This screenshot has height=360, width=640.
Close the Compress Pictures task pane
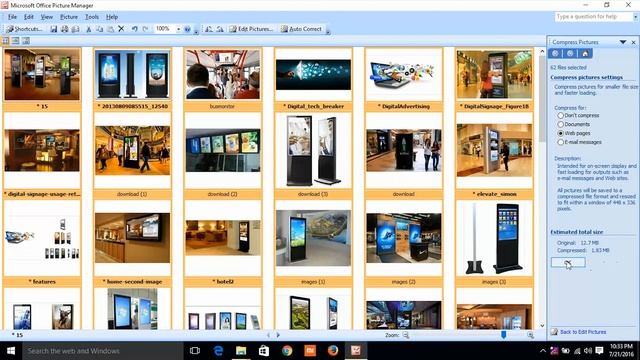point(633,42)
